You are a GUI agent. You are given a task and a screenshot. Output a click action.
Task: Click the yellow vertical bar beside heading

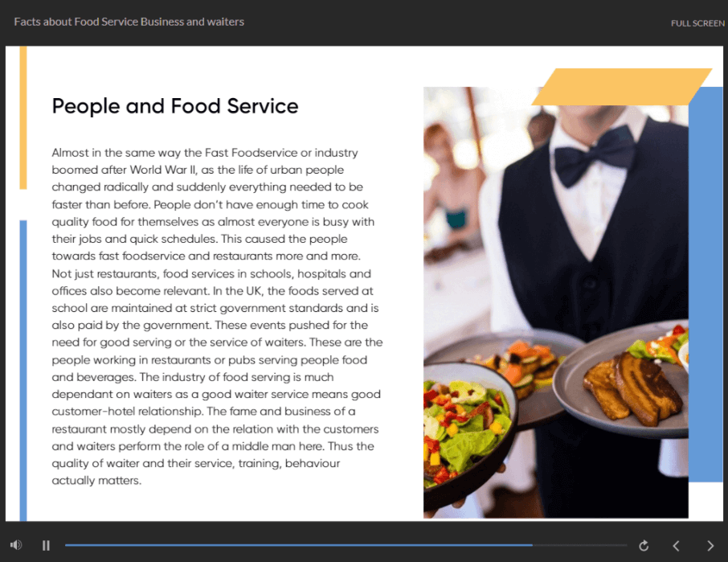point(23,117)
